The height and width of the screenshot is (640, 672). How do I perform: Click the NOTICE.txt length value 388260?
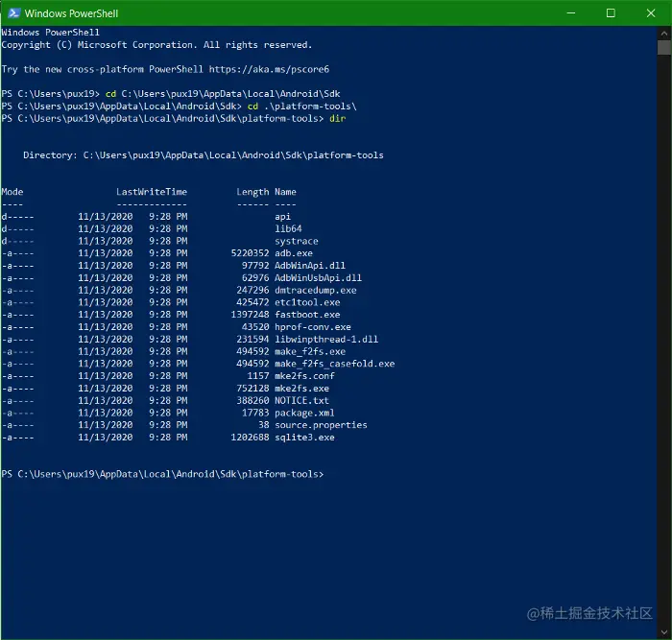click(252, 400)
